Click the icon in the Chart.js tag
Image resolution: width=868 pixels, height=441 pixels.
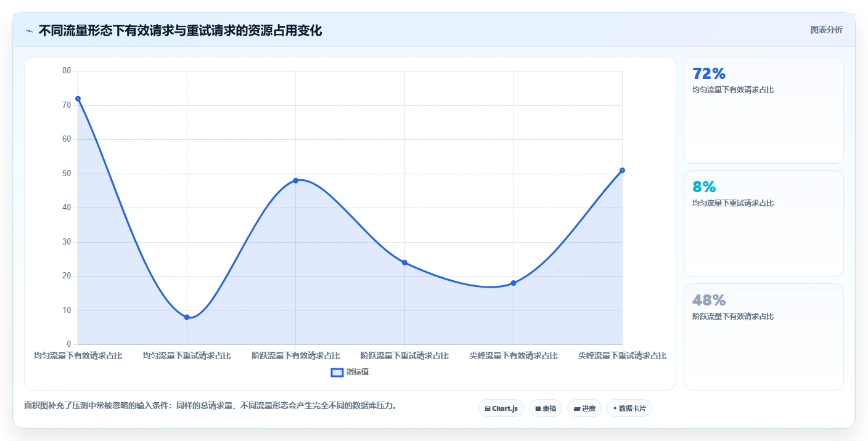point(488,408)
